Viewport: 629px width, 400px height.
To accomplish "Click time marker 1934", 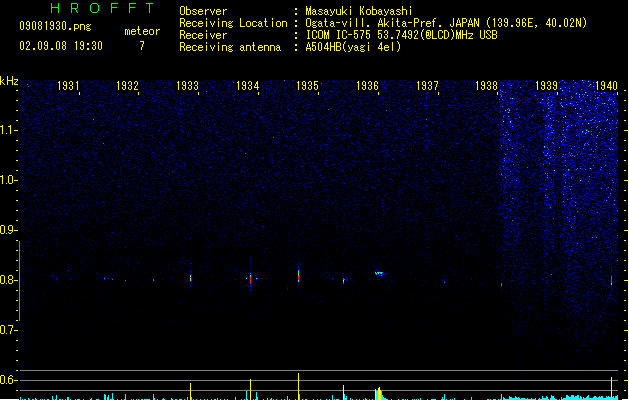I will (x=248, y=86).
